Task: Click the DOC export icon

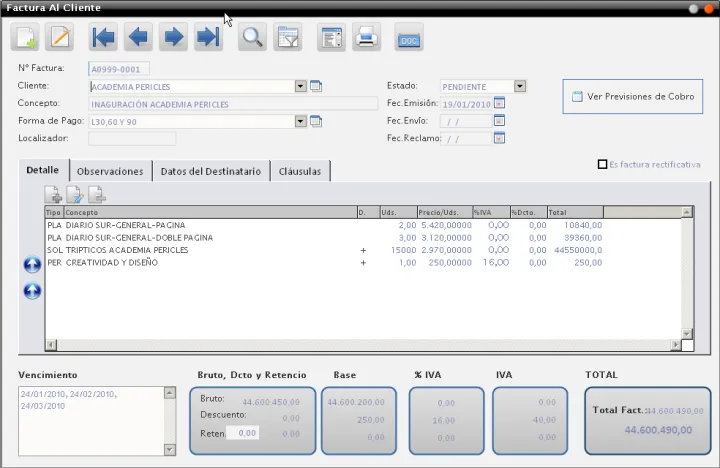Action: tap(408, 39)
